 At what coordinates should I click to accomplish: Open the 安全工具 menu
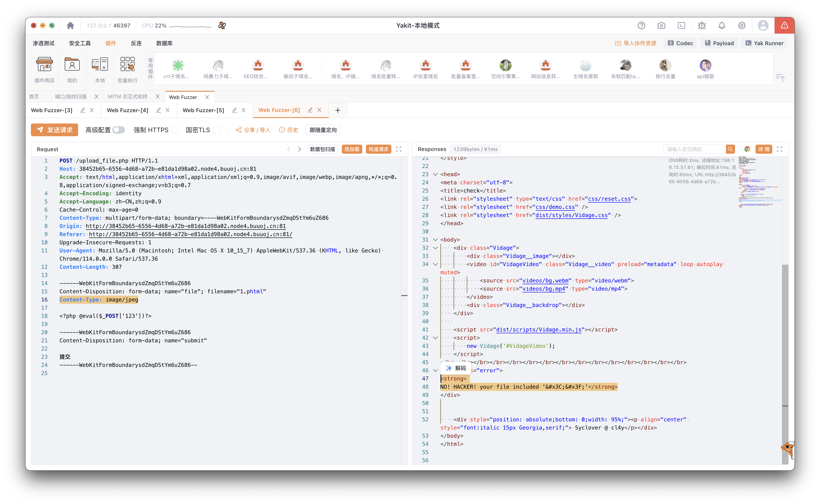(x=80, y=43)
